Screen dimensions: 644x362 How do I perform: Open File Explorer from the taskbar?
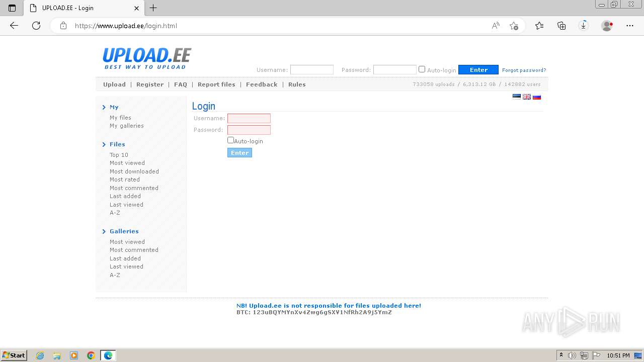(57, 355)
